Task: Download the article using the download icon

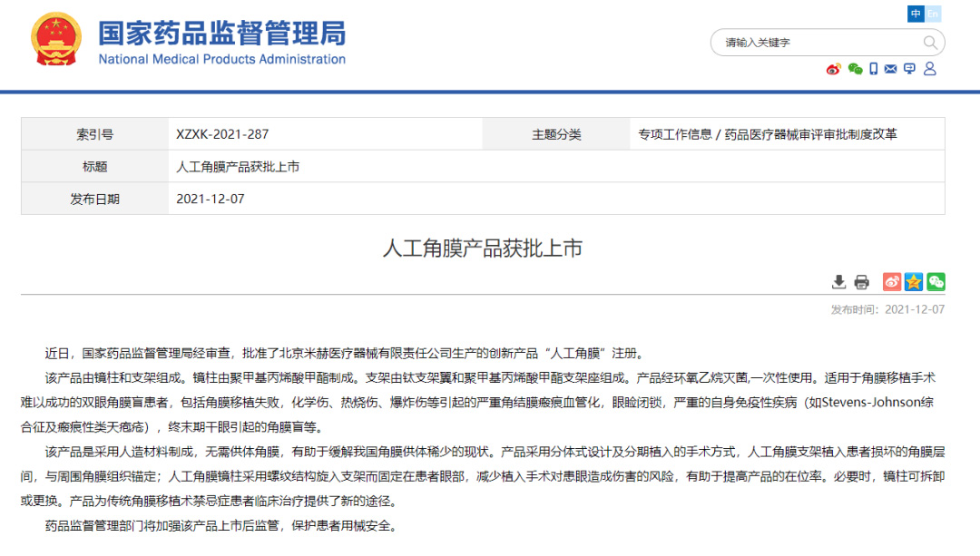Action: coord(839,281)
